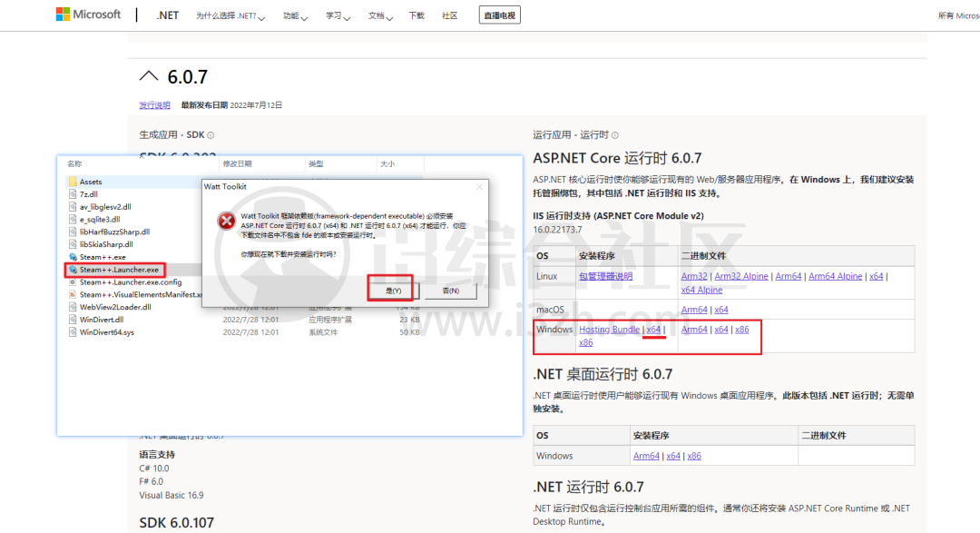Click macOS x64 binaries link
The image size is (980, 533).
coord(721,310)
